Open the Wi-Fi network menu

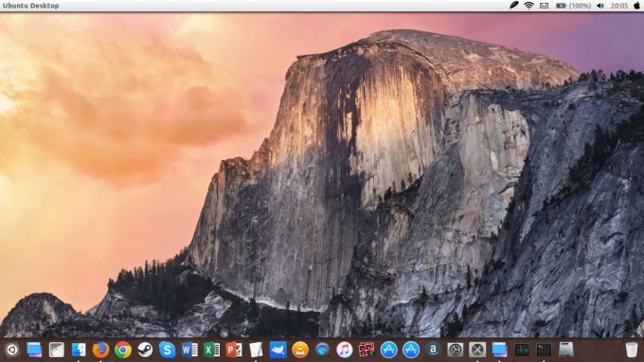coord(529,6)
